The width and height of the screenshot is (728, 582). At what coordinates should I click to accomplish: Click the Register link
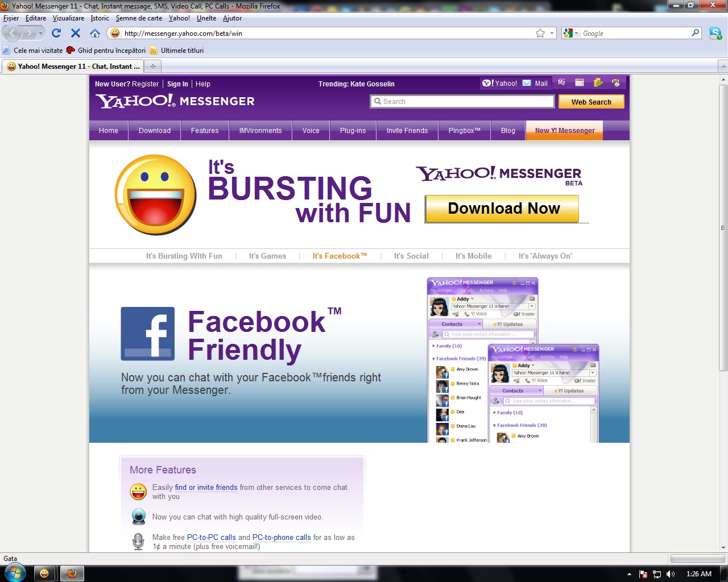146,84
